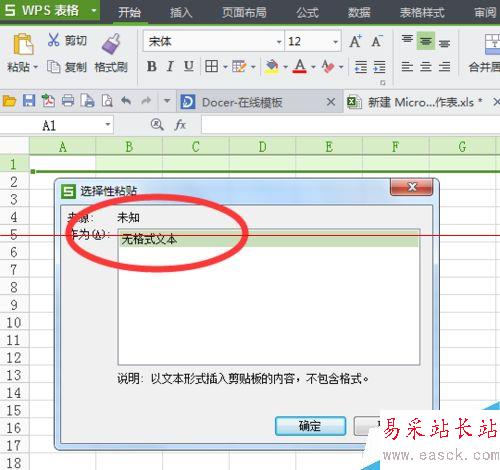Open the 公式 ribbon tab

pyautogui.click(x=307, y=12)
